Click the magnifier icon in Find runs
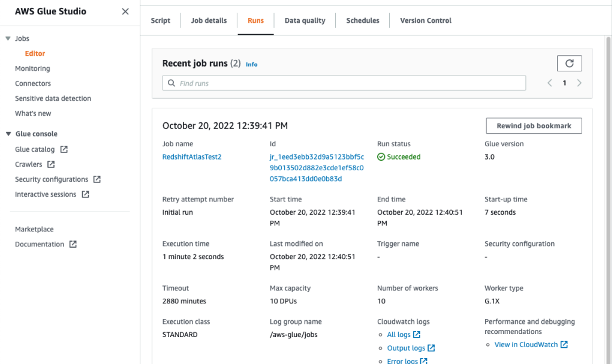The image size is (614, 364). [170, 83]
